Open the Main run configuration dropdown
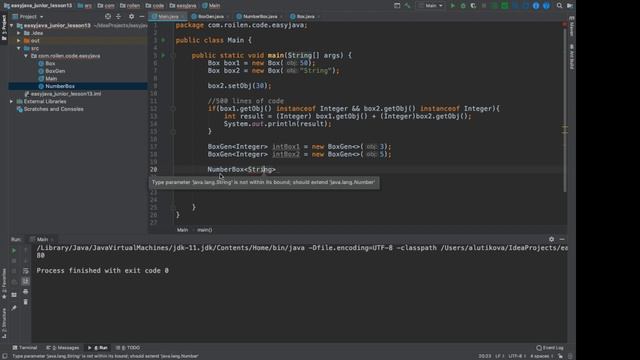 (x=431, y=6)
